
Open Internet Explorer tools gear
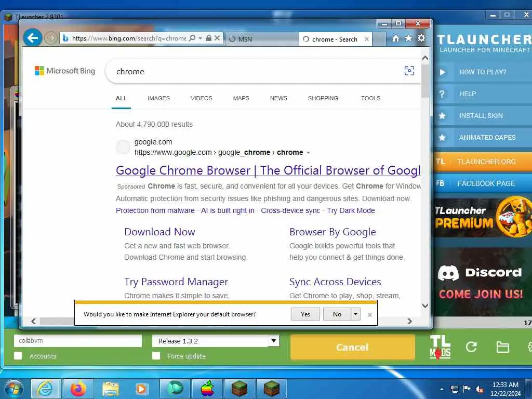[x=421, y=38]
